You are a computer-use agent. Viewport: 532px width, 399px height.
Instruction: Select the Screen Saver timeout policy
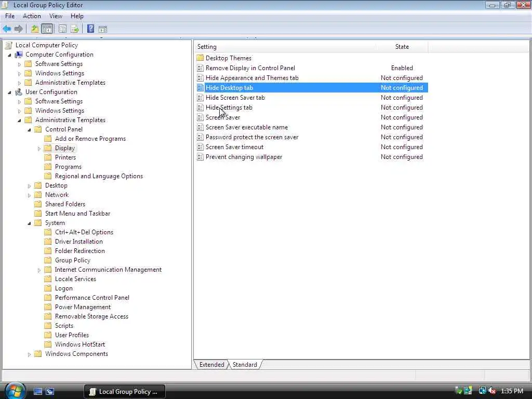coord(234,147)
